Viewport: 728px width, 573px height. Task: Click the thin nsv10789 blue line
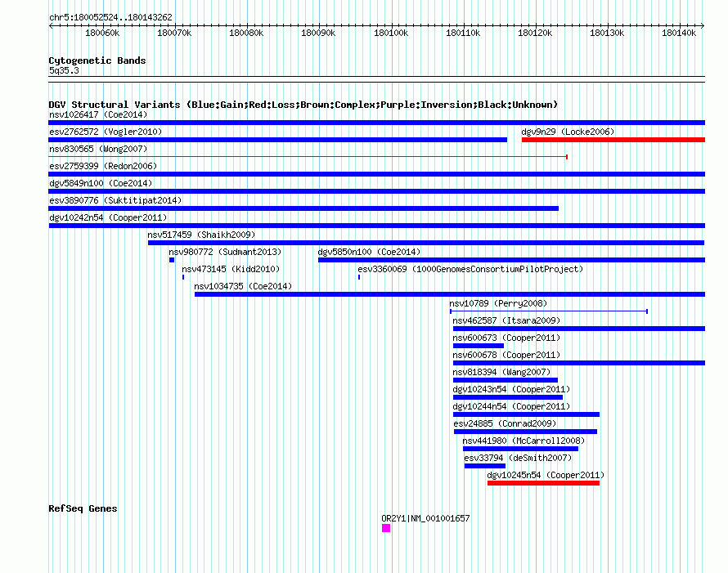pos(549,311)
